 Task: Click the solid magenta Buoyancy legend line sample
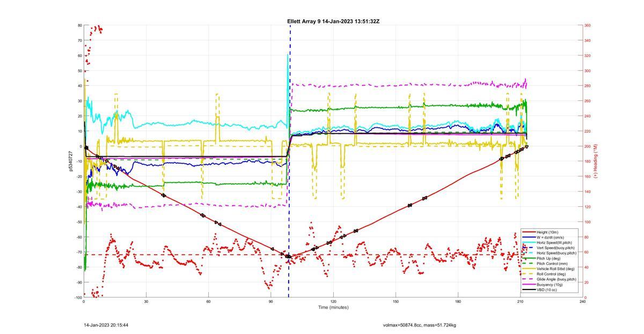tap(528, 285)
